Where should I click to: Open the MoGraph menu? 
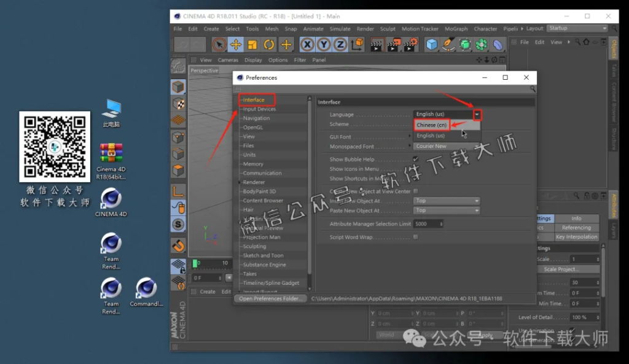(x=456, y=28)
